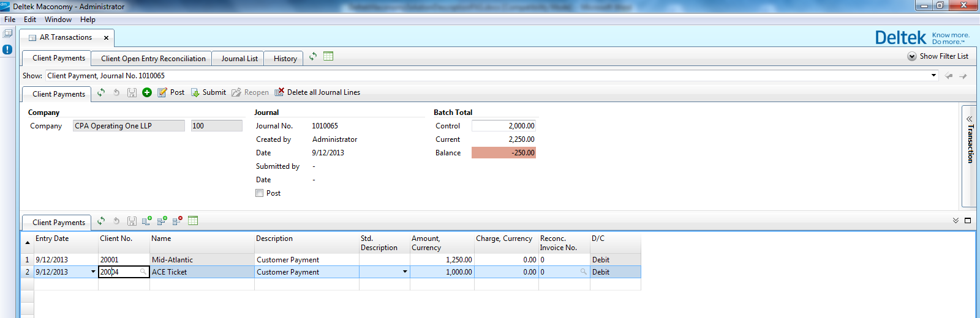
Task: Click the Submit button
Action: coord(208,92)
